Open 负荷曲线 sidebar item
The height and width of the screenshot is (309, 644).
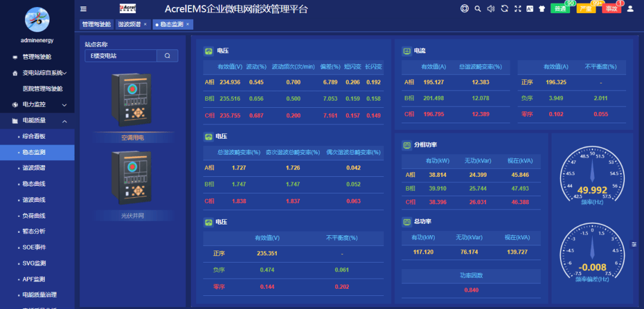[37, 216]
